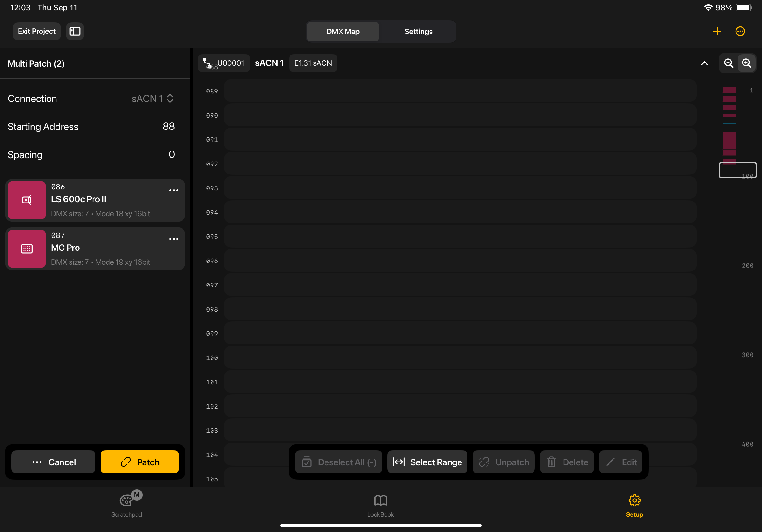Viewport: 762px width, 532px height.
Task: Open the Connection sACN 1 dropdown
Action: point(153,99)
